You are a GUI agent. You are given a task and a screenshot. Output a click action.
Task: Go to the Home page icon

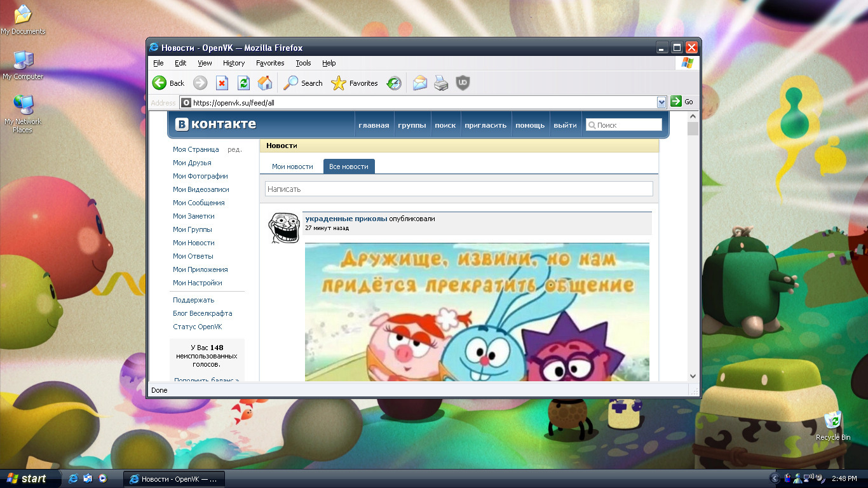(265, 83)
